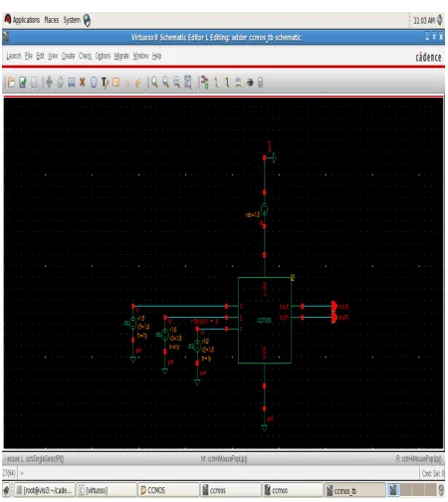Click the cadence logo
This screenshot has width=448, height=502.
tap(428, 57)
